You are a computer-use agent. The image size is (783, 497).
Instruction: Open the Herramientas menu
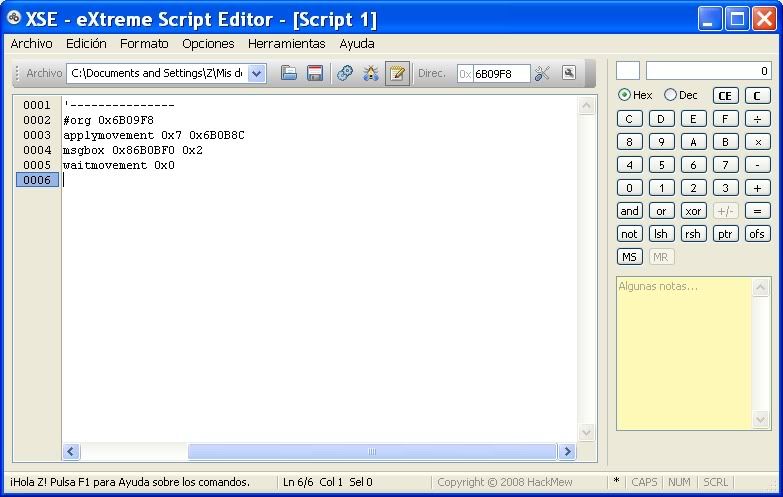(x=287, y=44)
